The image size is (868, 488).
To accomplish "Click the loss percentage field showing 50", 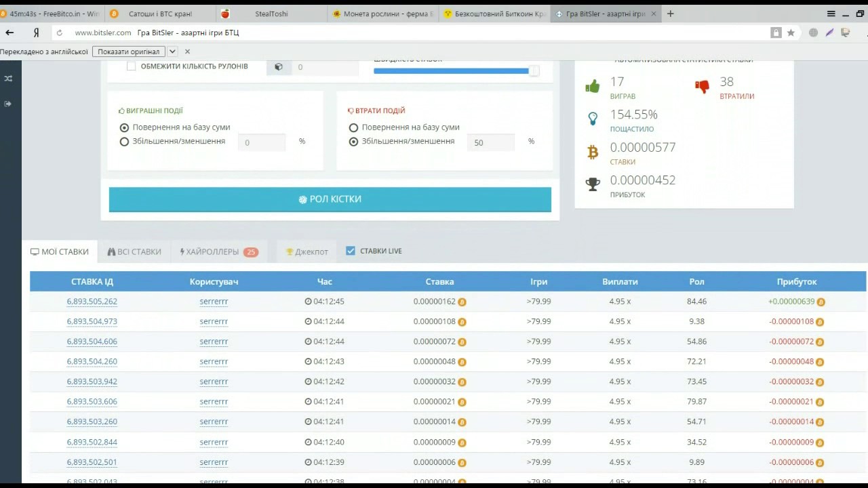I will point(491,142).
